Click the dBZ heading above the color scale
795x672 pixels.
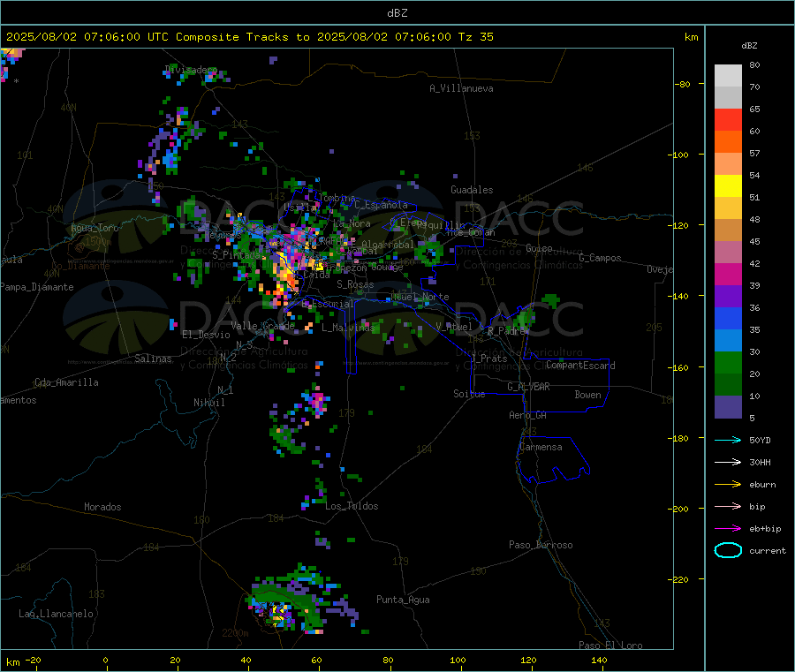pyautogui.click(x=749, y=46)
